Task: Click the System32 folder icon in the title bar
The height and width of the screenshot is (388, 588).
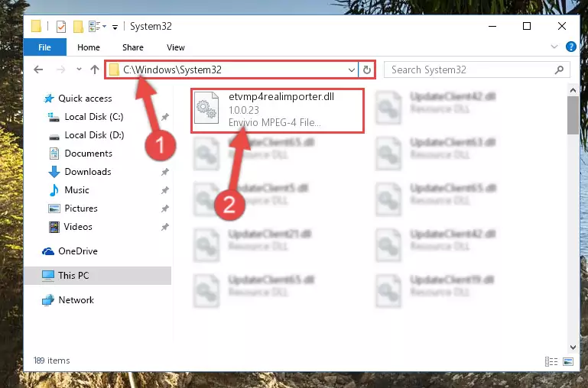Action: point(36,26)
